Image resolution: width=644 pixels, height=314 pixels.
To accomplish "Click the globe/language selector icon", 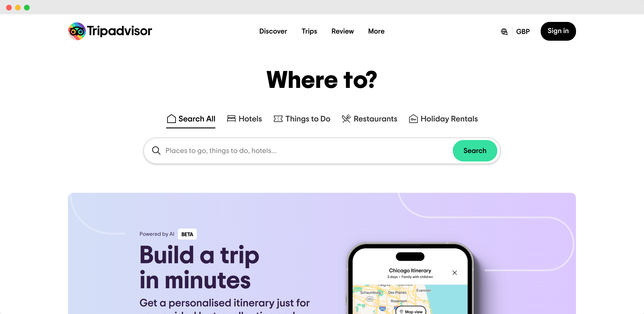I will point(504,31).
